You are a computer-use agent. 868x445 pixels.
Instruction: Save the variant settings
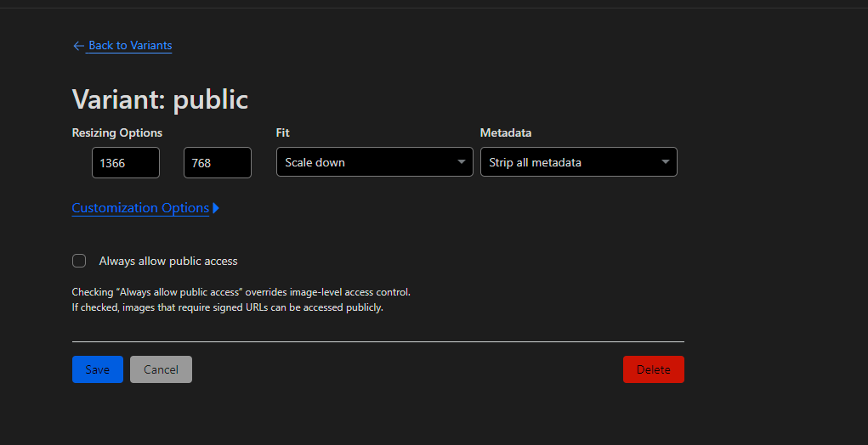point(98,369)
